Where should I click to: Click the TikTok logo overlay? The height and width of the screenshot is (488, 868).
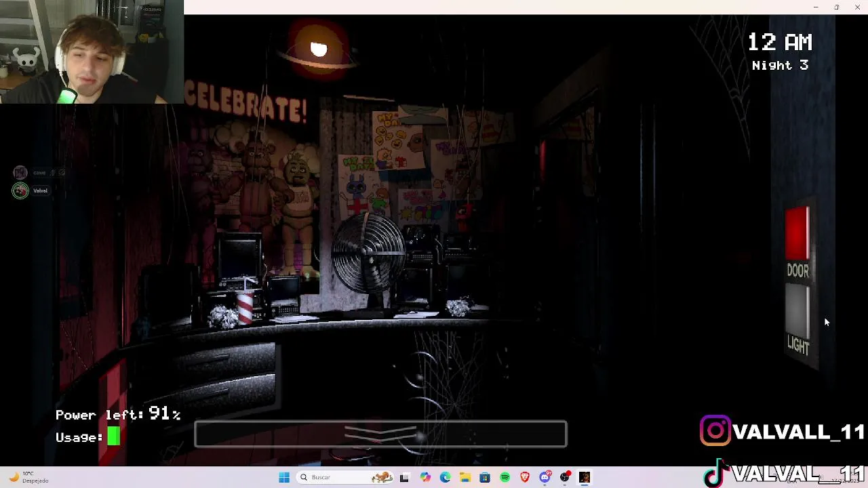716,474
